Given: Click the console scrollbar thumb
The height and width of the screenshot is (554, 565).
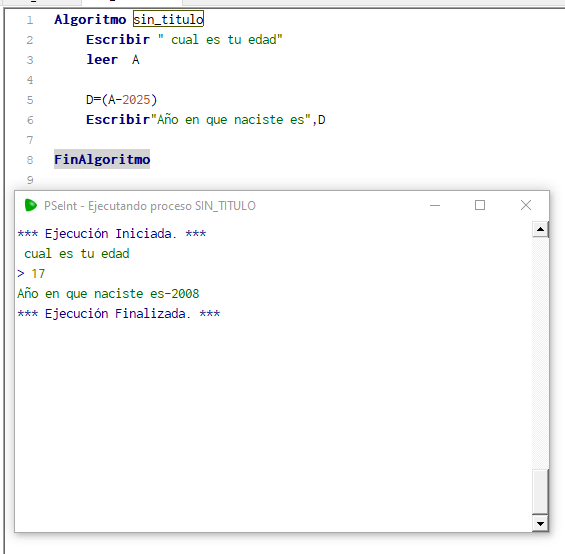Looking at the screenshot, I should [540, 491].
